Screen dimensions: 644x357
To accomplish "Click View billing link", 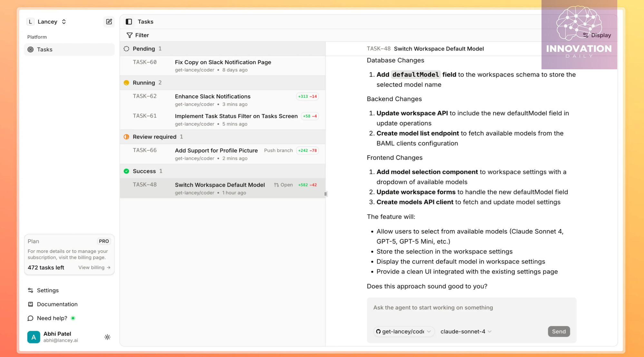I will pos(94,267).
